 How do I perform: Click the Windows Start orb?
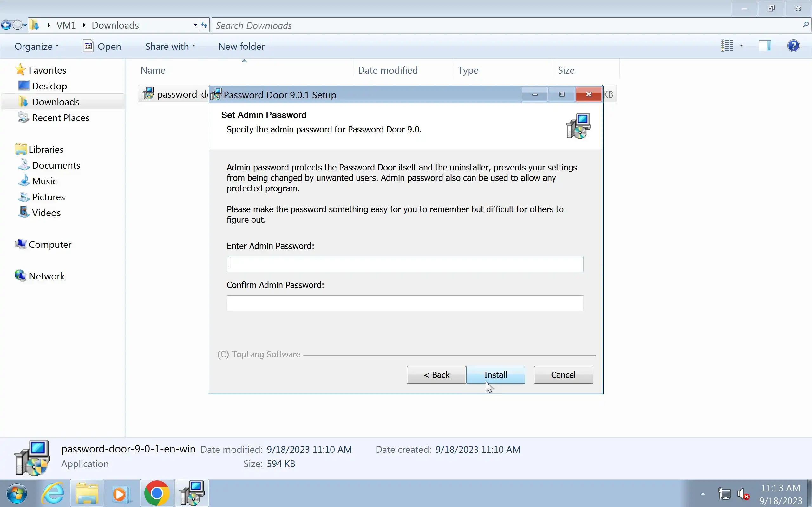[x=16, y=493]
